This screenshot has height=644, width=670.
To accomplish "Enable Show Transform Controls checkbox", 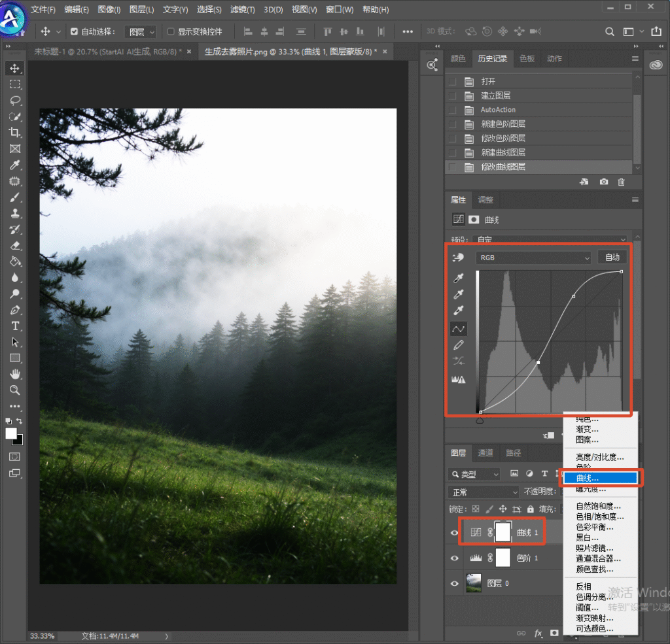I will (x=171, y=31).
